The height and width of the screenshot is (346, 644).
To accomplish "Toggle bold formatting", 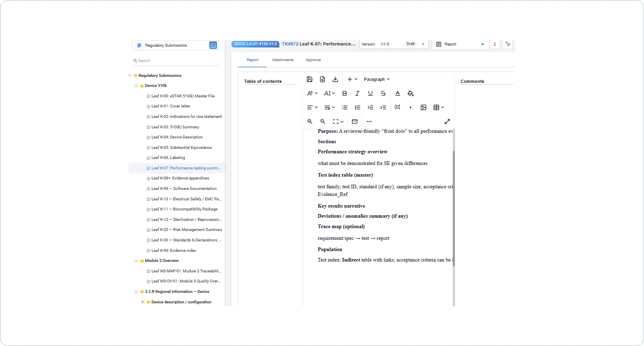I will coord(345,93).
